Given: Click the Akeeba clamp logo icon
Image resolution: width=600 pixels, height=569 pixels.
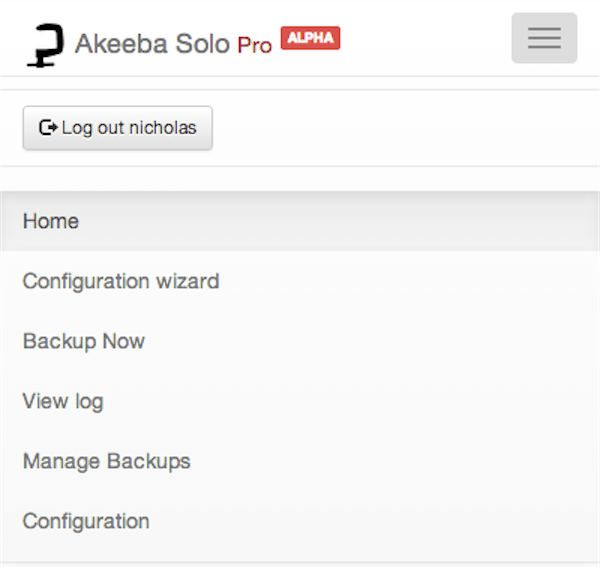Looking at the screenshot, I should coord(46,46).
